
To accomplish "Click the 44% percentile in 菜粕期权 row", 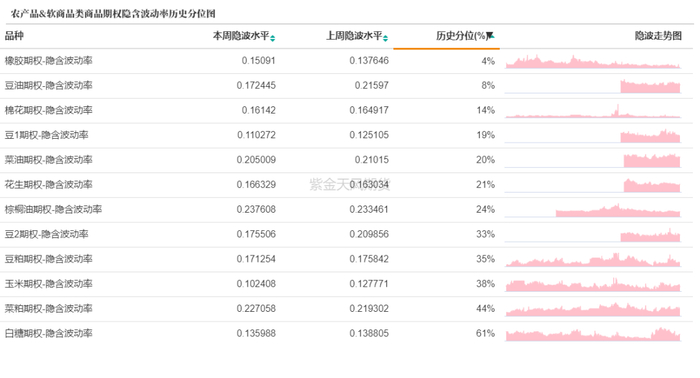I will coord(485,308).
